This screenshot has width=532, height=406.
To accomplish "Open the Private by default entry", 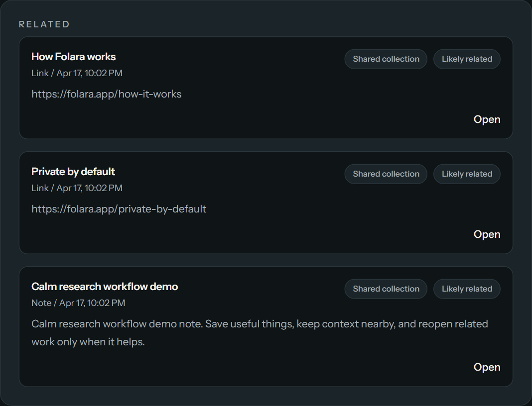I will [73, 171].
